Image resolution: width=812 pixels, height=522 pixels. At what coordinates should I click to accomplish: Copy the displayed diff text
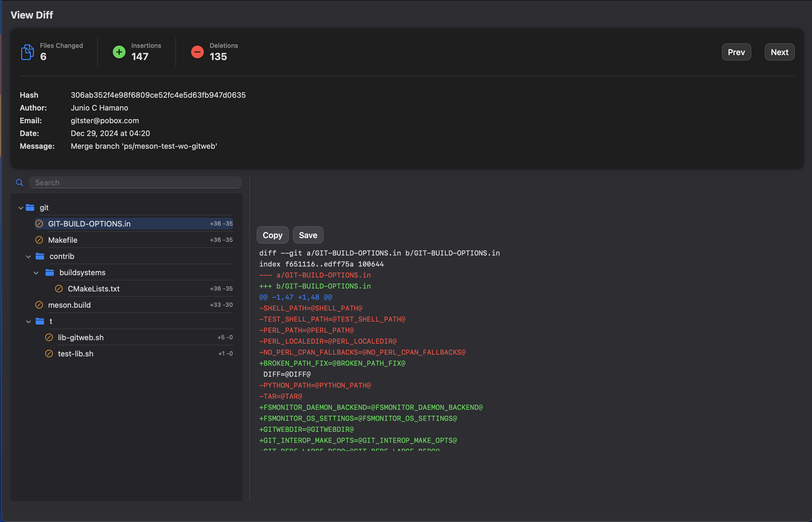click(273, 235)
